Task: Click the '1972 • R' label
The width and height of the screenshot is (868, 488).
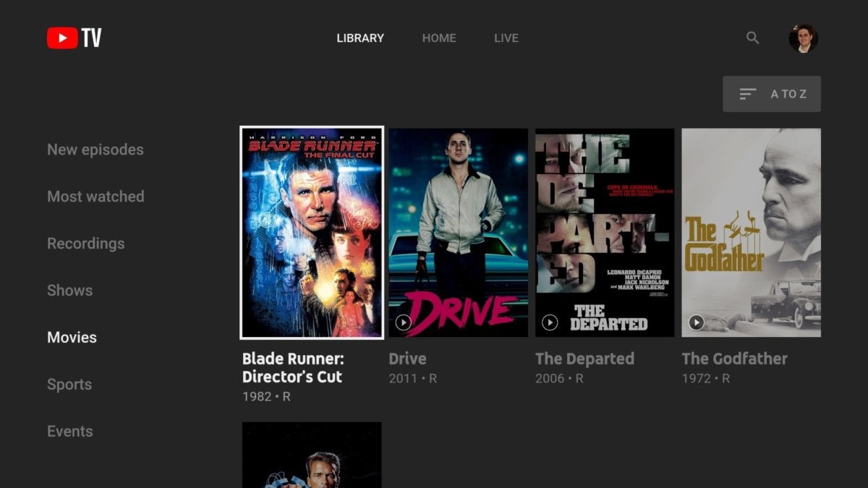Action: click(706, 379)
